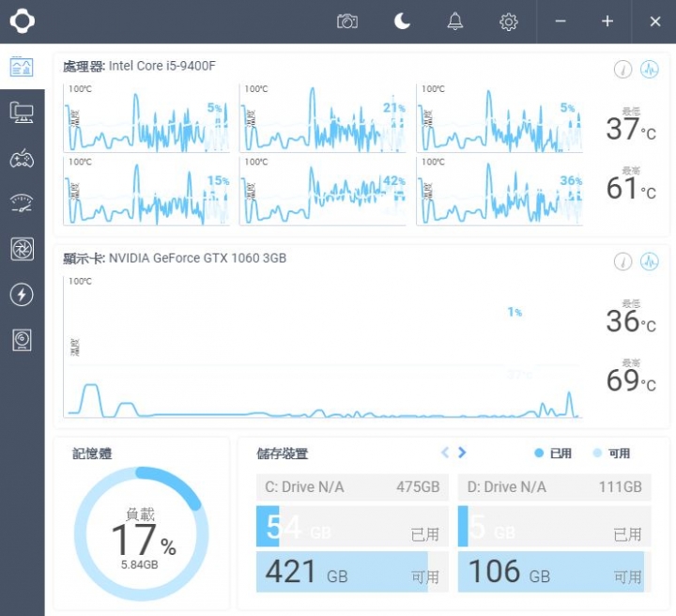Open the fan cooling sidebar tab
The height and width of the screenshot is (616, 676).
[x=22, y=249]
